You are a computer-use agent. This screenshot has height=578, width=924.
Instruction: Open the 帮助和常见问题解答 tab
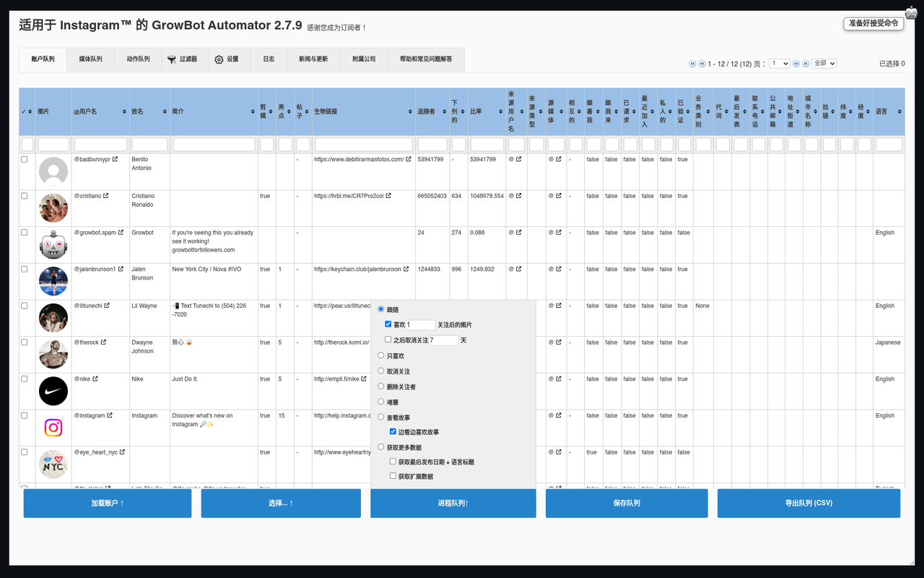[x=426, y=59]
